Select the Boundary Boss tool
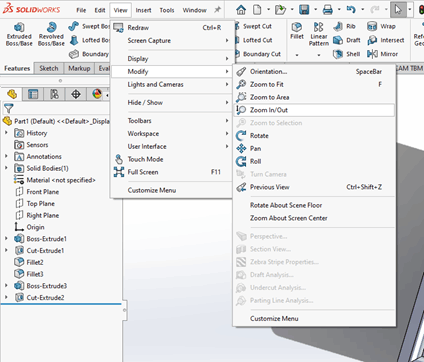The height and width of the screenshot is (362, 424). click(x=89, y=54)
